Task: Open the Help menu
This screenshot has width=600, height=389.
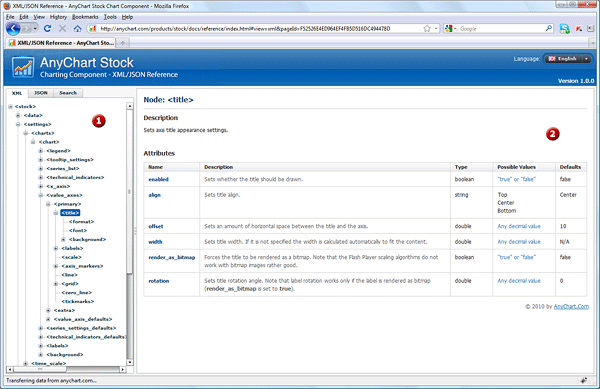Action: point(127,17)
